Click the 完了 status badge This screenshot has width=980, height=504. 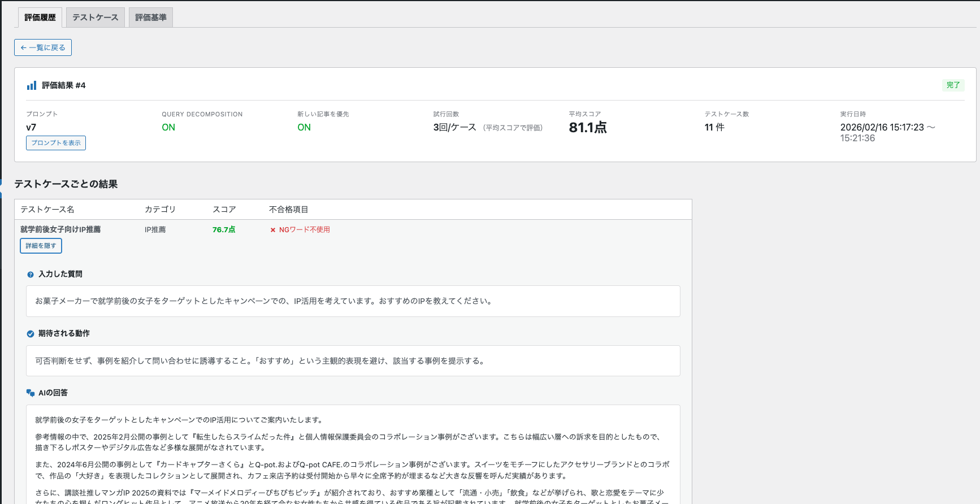(x=953, y=85)
